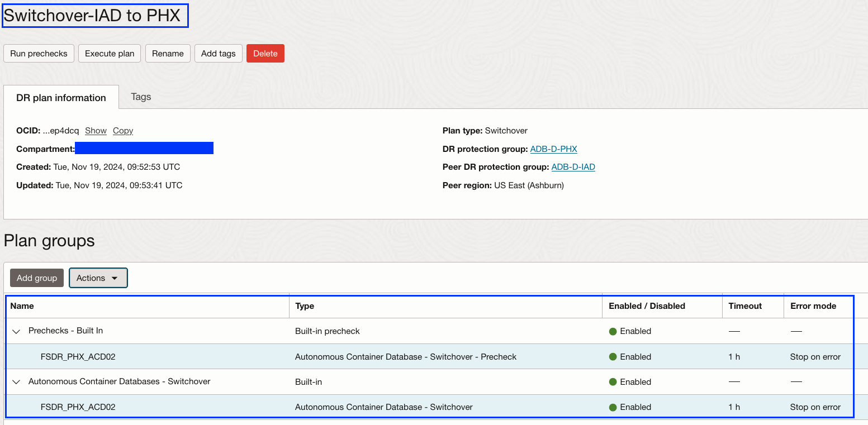Click the Stop on error value in the last row

pos(815,407)
